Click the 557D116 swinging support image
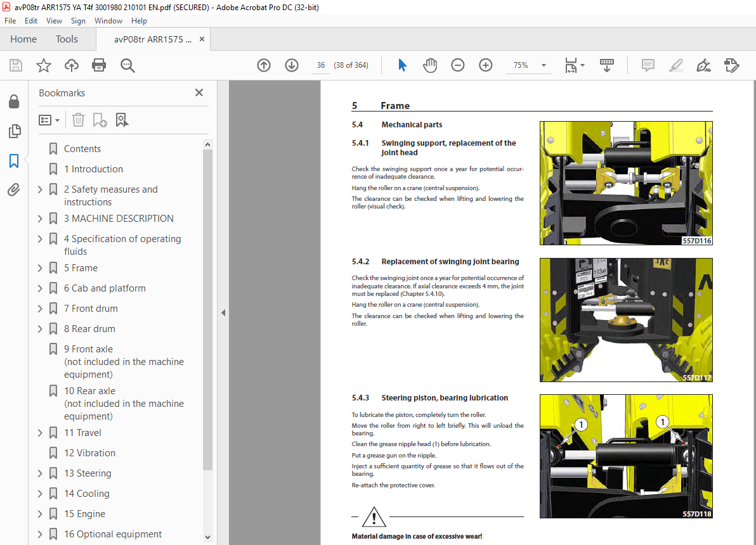Viewport: 756px width, 545px height. [x=626, y=183]
